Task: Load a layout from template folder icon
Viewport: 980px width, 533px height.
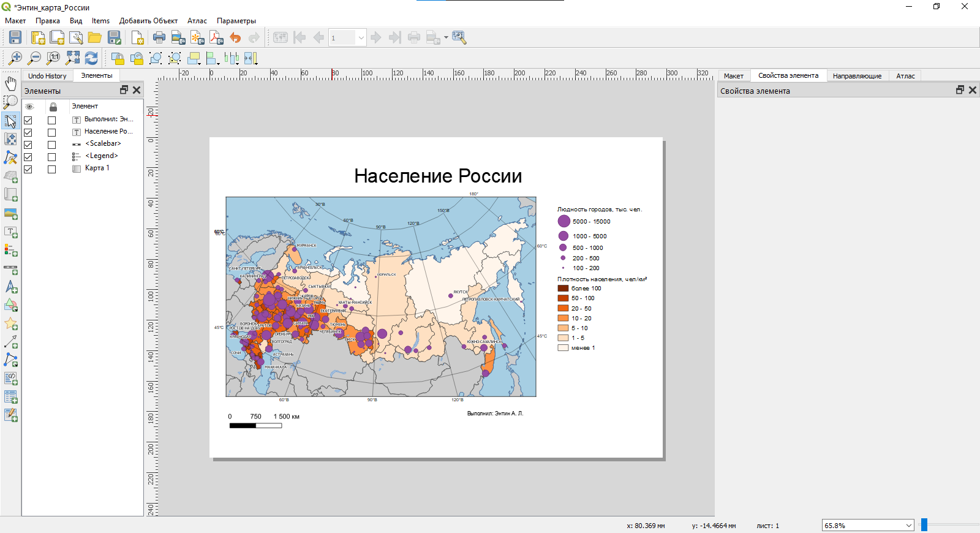Action: [x=95, y=37]
